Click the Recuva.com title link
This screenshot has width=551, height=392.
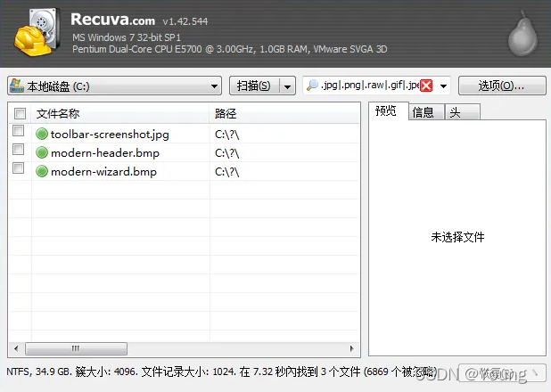click(x=113, y=20)
